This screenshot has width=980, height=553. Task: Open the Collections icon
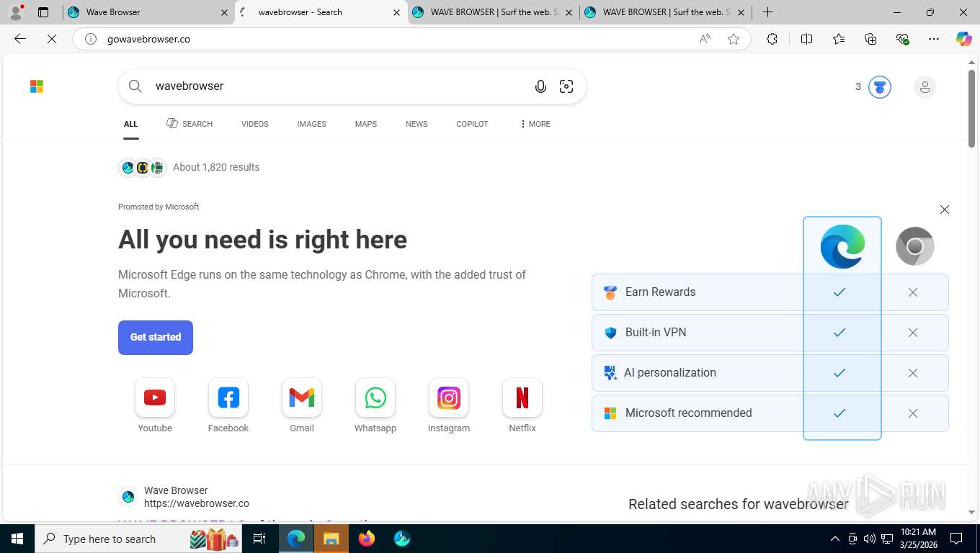[x=870, y=39]
